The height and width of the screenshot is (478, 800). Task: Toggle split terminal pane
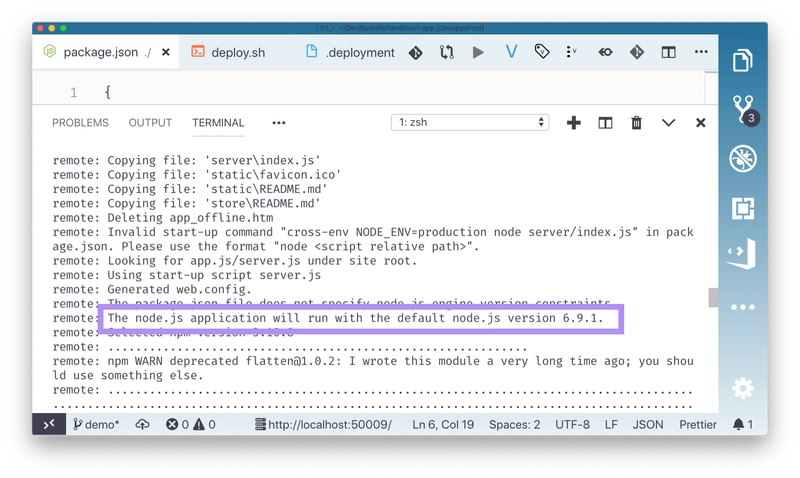click(605, 123)
